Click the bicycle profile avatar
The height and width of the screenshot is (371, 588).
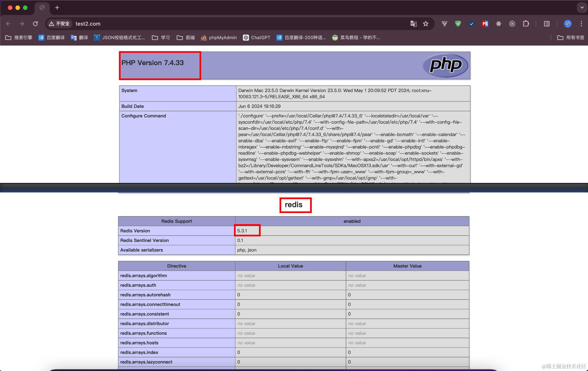click(568, 24)
